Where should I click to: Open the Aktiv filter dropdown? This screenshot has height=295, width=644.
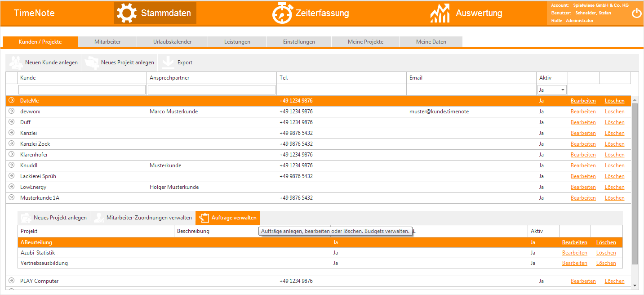[x=552, y=90]
